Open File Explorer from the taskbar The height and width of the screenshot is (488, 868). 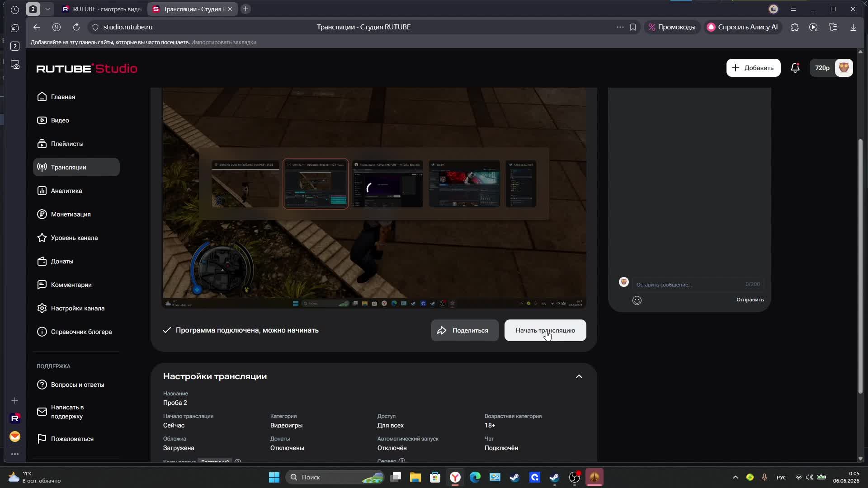pos(415,477)
